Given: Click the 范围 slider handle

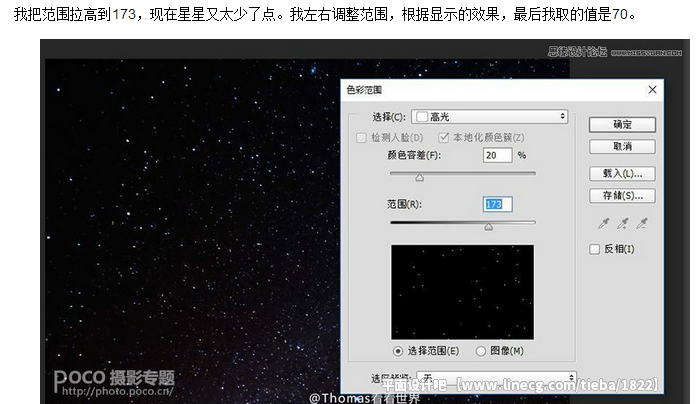Looking at the screenshot, I should click(x=489, y=227).
